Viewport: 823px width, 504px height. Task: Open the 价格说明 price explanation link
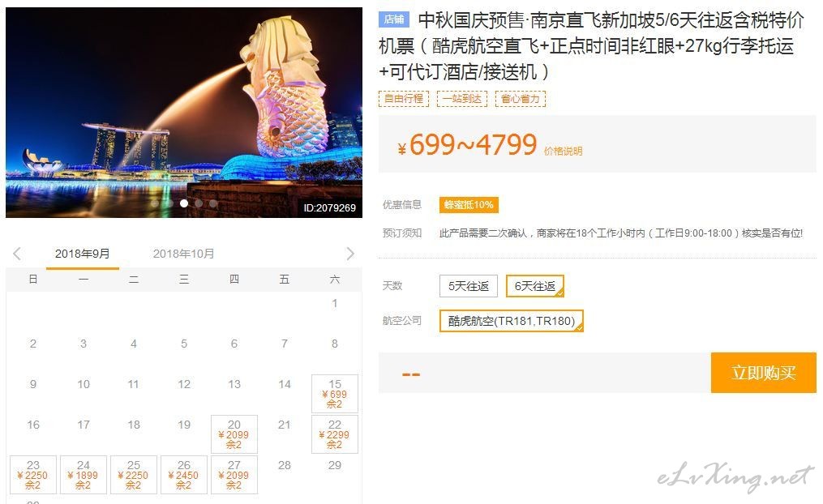click(563, 151)
